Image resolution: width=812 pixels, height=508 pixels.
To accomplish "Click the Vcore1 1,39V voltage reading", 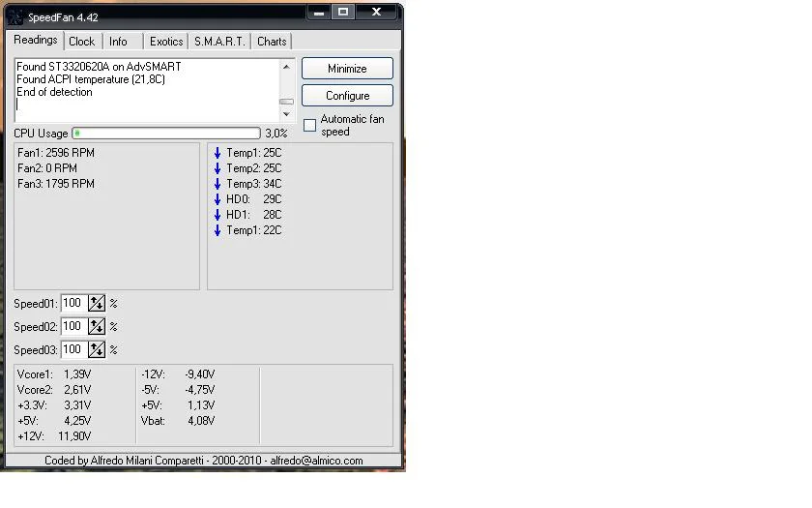I will pyautogui.click(x=54, y=374).
